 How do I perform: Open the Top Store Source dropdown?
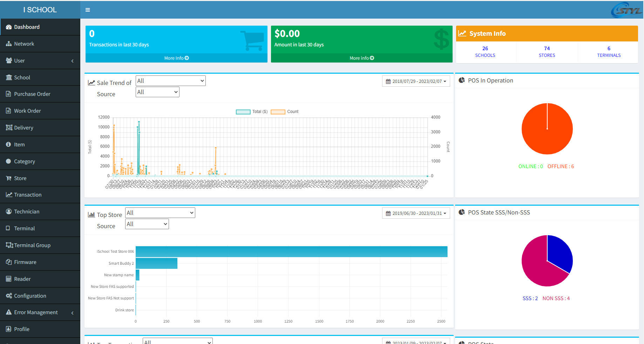coord(147,224)
